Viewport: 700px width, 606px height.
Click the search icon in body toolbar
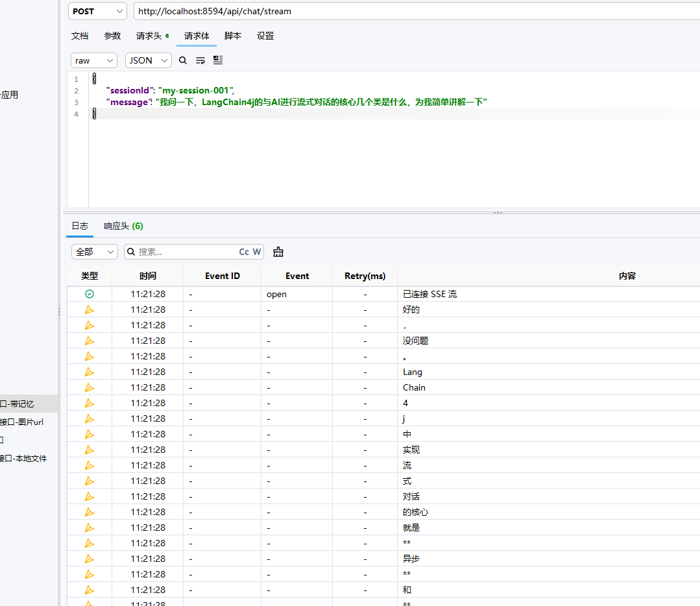[x=182, y=60]
